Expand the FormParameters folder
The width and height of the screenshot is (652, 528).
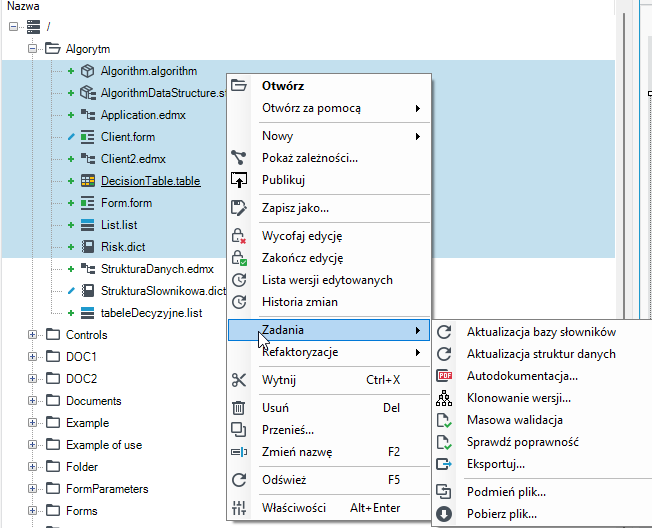click(32, 489)
